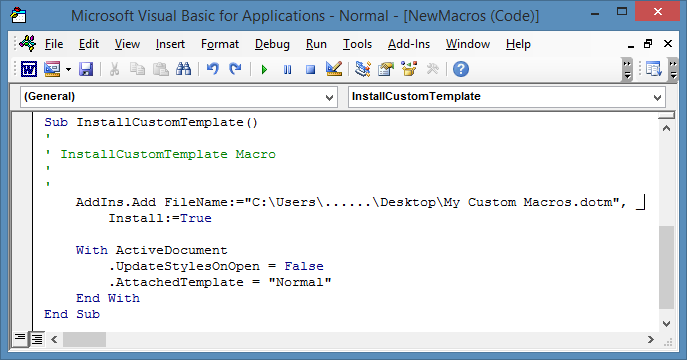The width and height of the screenshot is (687, 360).
Task: Undo last action with Undo icon
Action: 213,69
